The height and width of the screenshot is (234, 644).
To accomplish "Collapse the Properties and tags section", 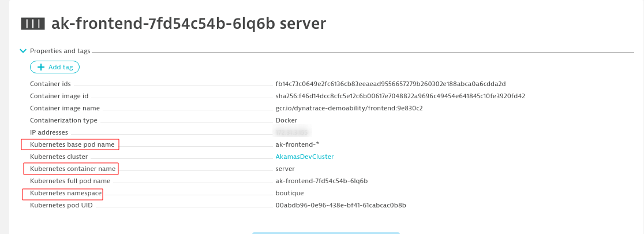I will coord(23,51).
